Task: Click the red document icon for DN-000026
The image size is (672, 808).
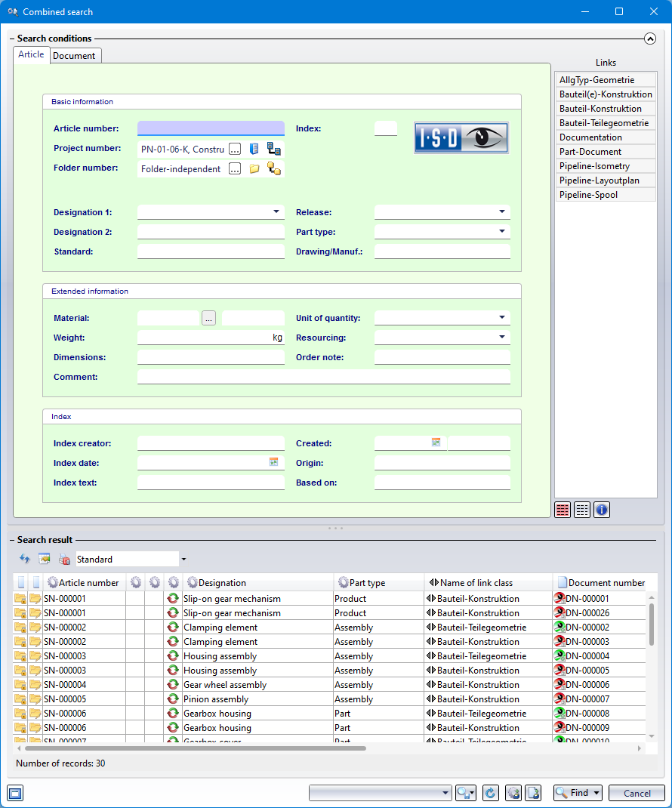Action: (559, 612)
